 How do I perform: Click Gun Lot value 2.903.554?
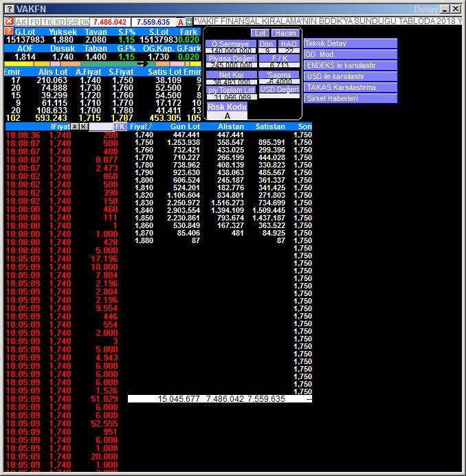pos(184,210)
